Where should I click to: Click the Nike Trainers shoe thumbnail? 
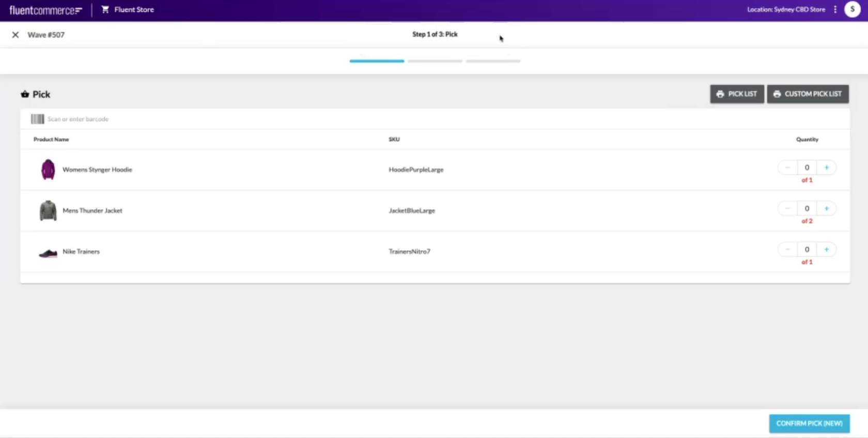coord(48,252)
